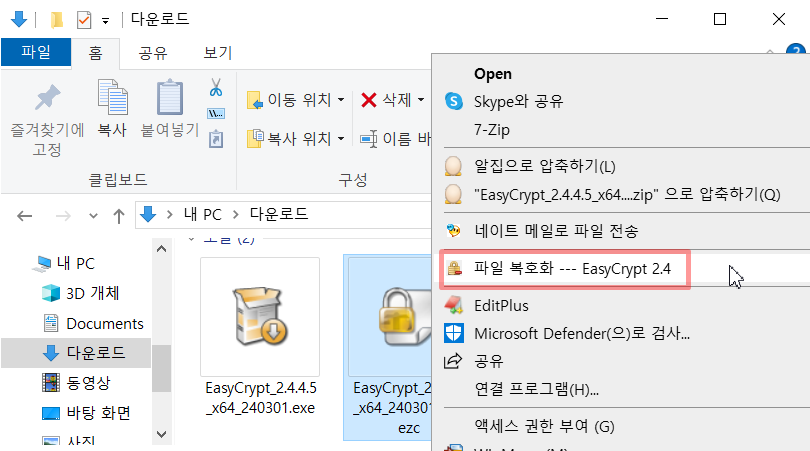The height and width of the screenshot is (451, 810).
Task: Click navigation pane scroll down arrow
Action: click(x=161, y=434)
